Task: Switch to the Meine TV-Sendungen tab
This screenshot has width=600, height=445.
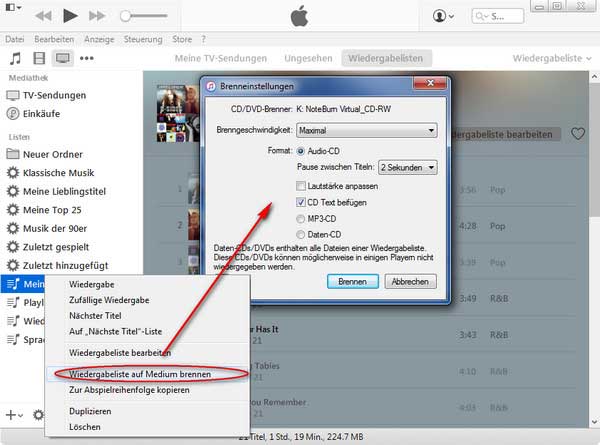Action: point(221,58)
